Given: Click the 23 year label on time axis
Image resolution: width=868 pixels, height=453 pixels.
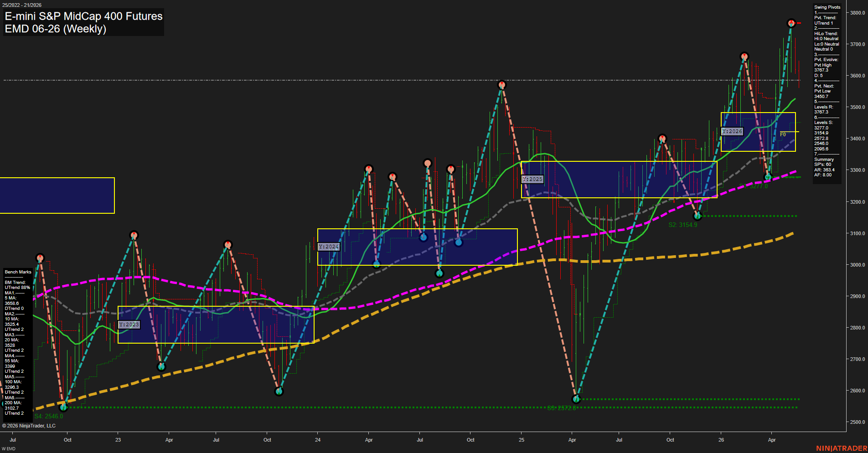Looking at the screenshot, I should coord(118,440).
